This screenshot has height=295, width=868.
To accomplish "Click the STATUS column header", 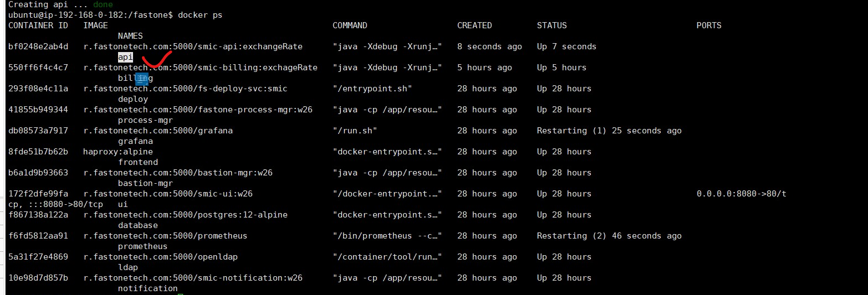I will (x=552, y=25).
